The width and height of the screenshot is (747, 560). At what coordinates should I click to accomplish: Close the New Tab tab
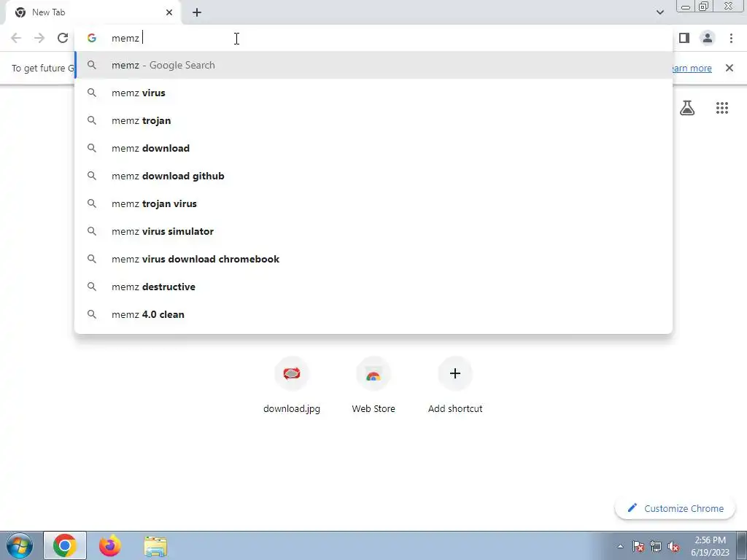[x=169, y=12]
